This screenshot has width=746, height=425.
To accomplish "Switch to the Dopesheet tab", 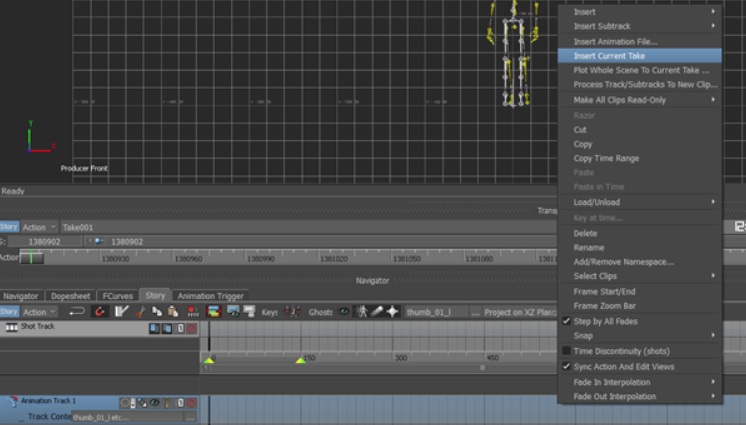I will click(70, 296).
